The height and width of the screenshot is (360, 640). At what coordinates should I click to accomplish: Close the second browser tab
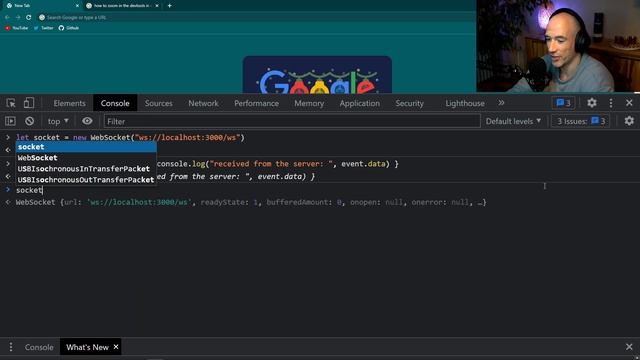157,6
